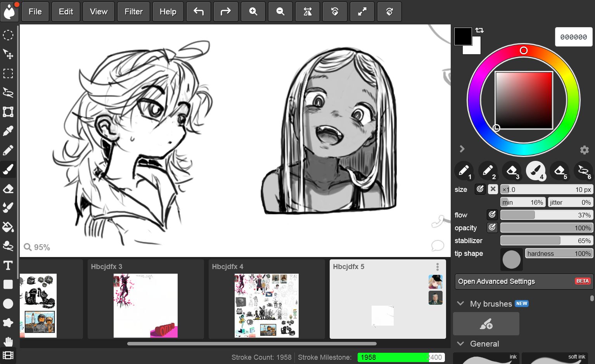Click the add new brush button
595x364 pixels.
[486, 324]
